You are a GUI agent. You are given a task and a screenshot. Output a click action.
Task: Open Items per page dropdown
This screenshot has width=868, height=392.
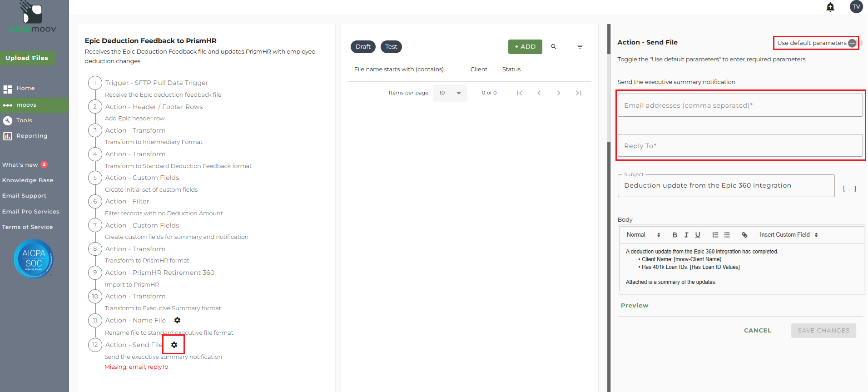450,93
